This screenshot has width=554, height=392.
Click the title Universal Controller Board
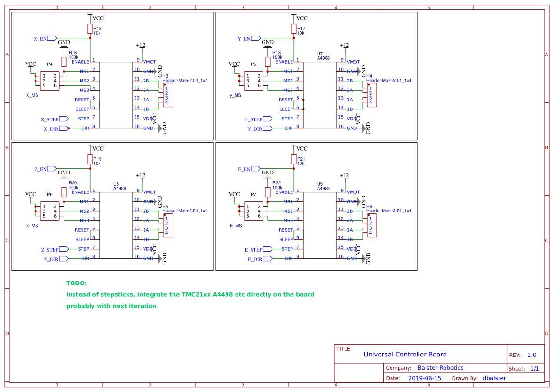click(405, 354)
